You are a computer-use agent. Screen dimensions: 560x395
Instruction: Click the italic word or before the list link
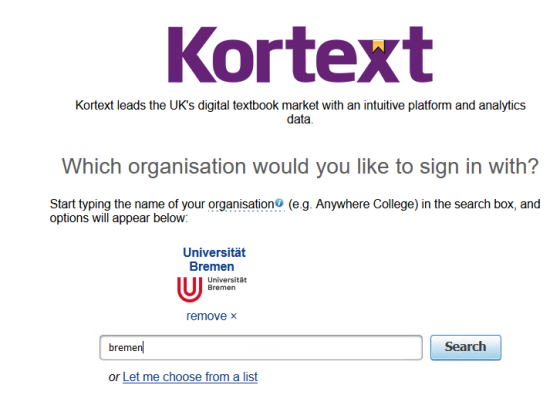point(114,377)
